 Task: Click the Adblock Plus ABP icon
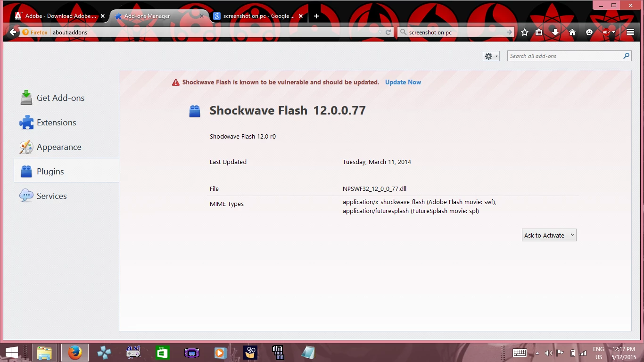(x=606, y=33)
